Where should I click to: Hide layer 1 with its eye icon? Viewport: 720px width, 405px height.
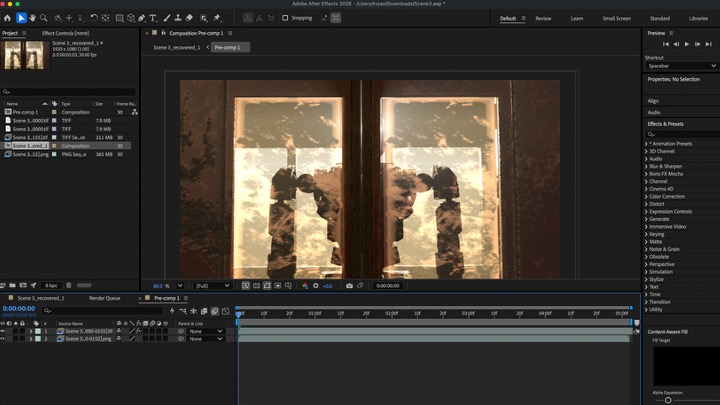click(3, 331)
